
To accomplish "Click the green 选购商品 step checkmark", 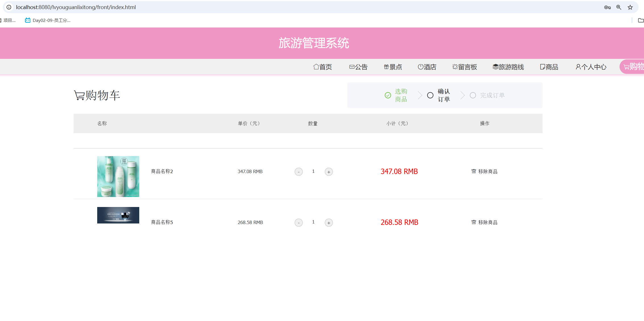I will pyautogui.click(x=388, y=95).
